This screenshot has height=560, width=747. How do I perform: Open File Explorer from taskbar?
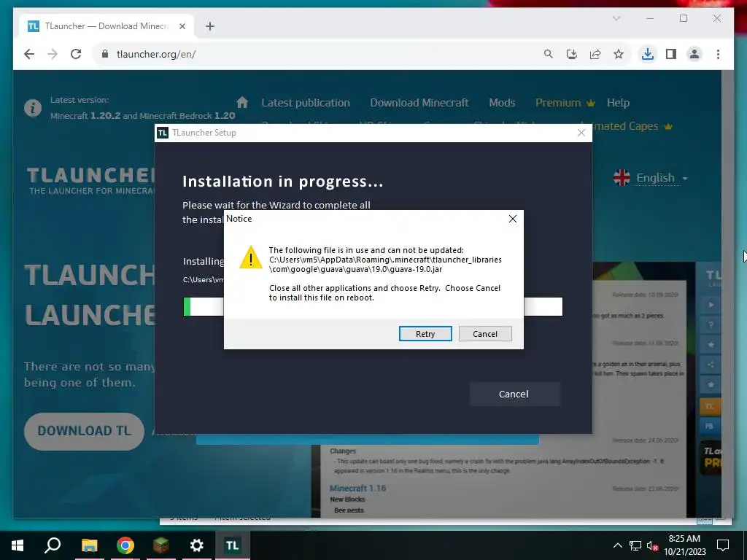tap(89, 545)
